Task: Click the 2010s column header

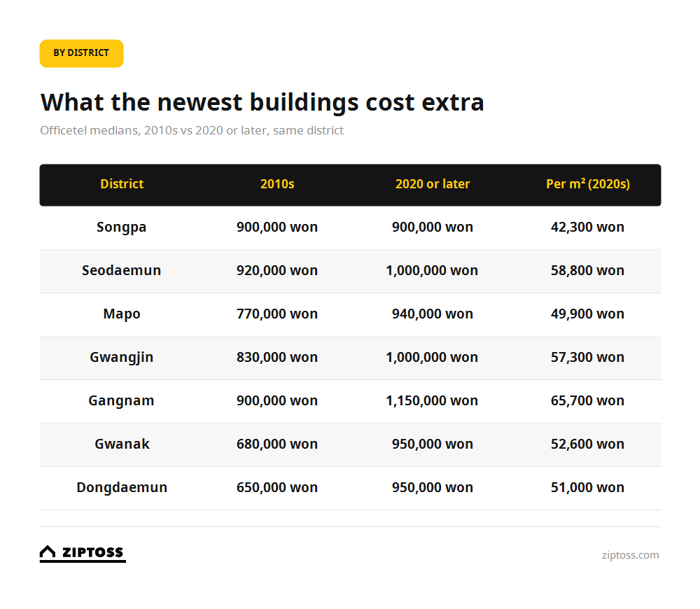Action: coord(277,184)
